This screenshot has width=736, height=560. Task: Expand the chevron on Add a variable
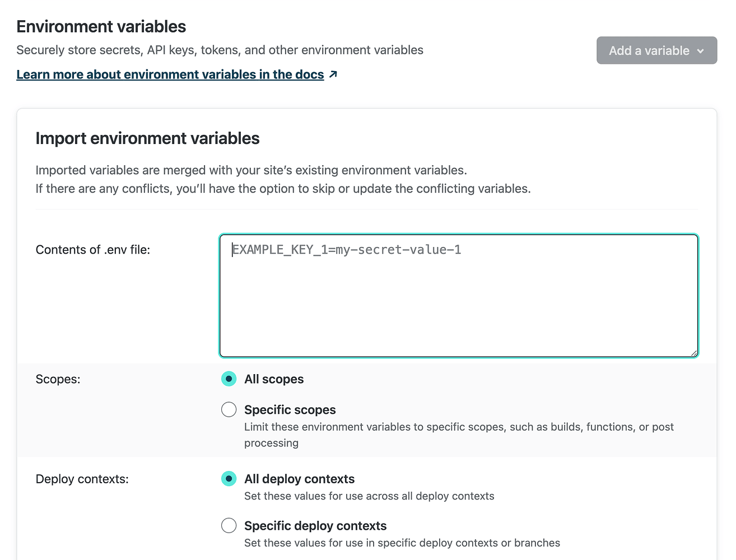[700, 51]
